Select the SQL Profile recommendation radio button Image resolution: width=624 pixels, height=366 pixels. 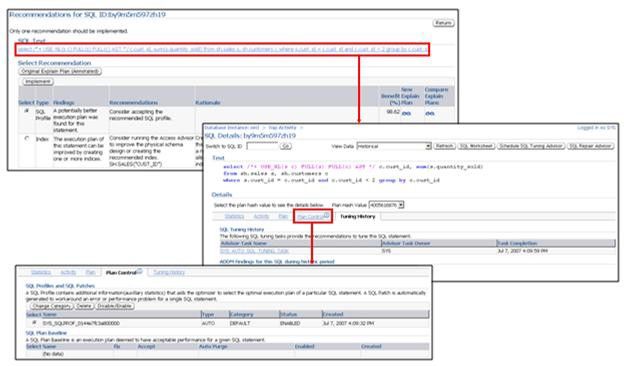tap(27, 111)
